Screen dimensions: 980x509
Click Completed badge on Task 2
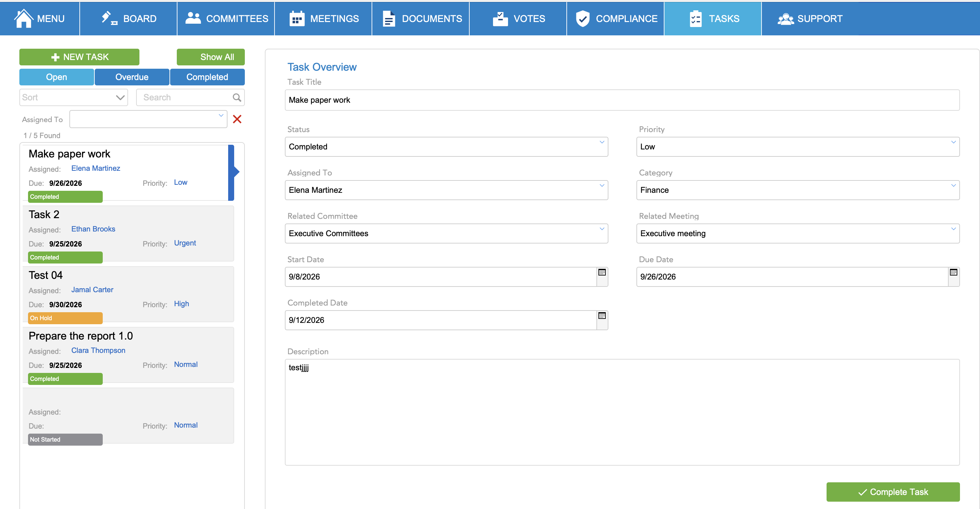pos(65,258)
